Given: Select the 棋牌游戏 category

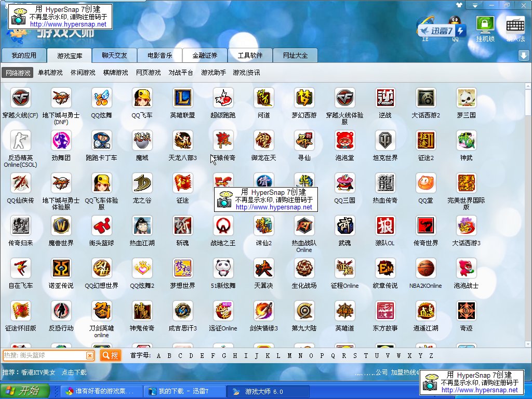Looking at the screenshot, I should [115, 73].
